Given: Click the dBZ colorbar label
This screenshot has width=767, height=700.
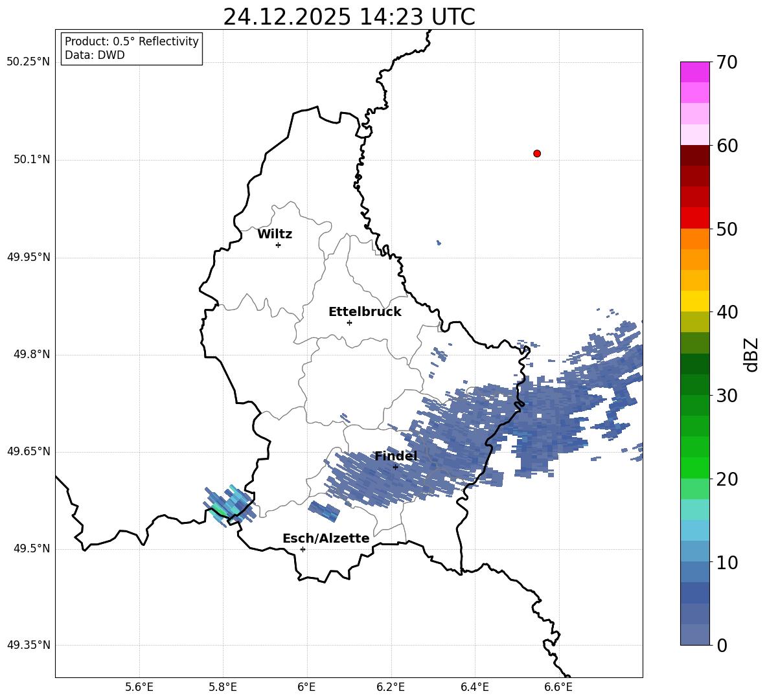Looking at the screenshot, I should [x=751, y=354].
